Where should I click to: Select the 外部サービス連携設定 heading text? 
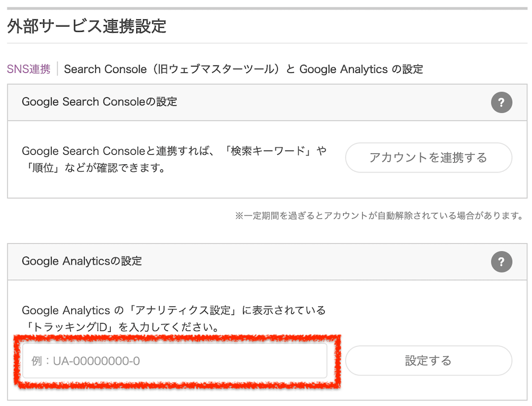[x=87, y=26]
